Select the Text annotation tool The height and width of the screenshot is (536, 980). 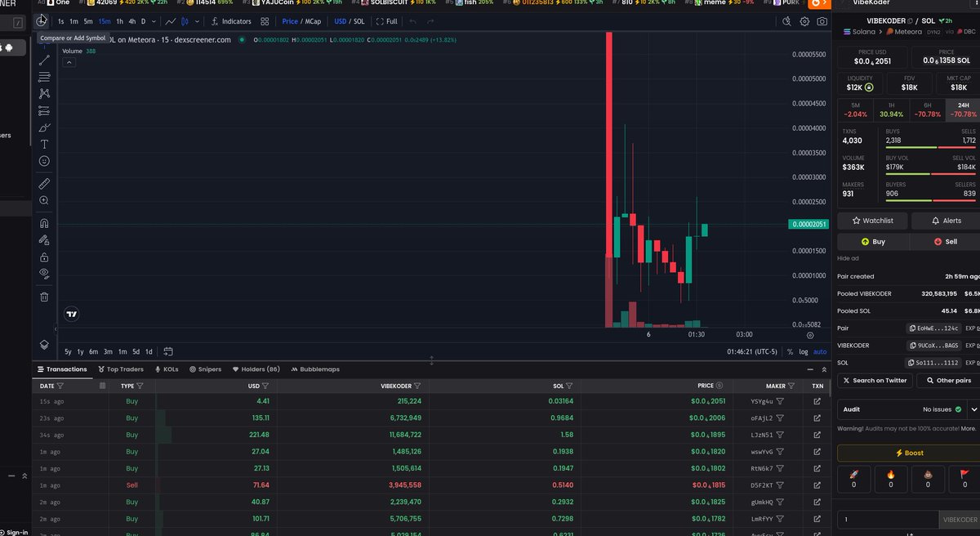point(44,144)
